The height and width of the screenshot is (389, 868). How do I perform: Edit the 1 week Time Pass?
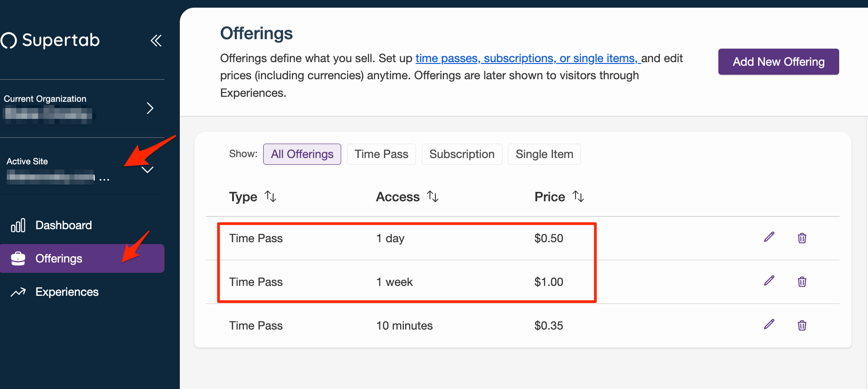(769, 281)
